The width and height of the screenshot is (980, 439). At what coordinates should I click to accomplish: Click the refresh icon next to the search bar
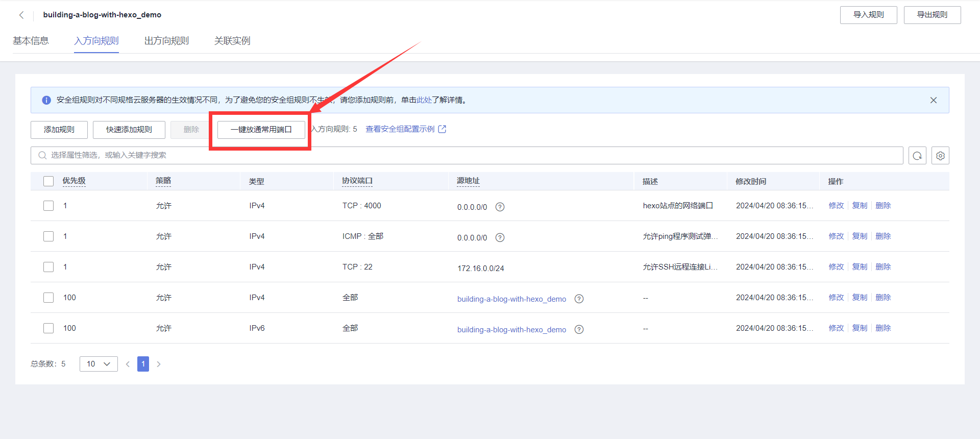[x=917, y=156]
